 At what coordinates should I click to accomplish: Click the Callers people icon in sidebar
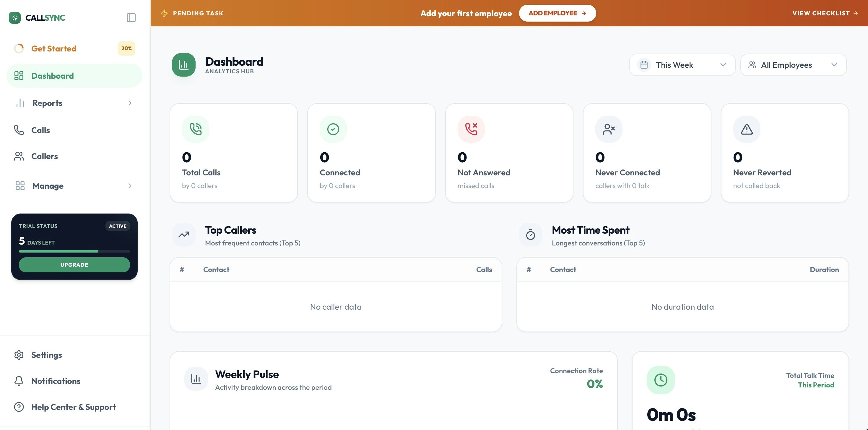(19, 156)
